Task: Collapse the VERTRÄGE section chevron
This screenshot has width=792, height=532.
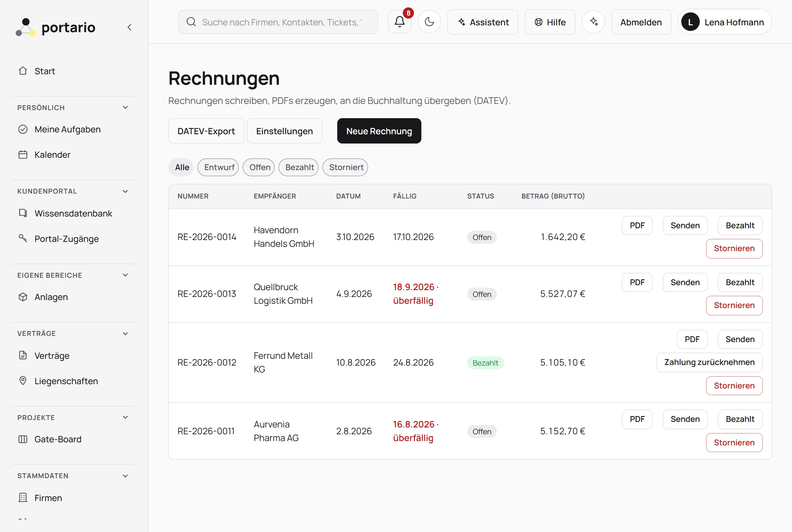Action: (x=125, y=333)
